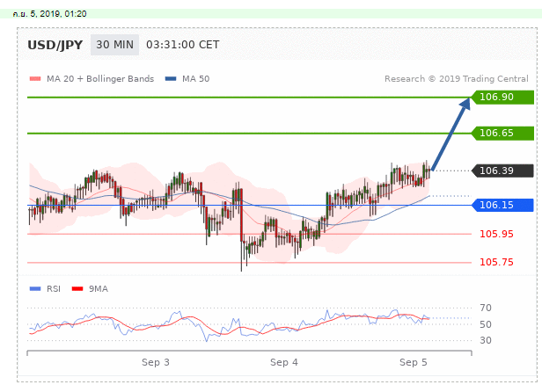Click the 30 MIN timeframe badge

114,45
